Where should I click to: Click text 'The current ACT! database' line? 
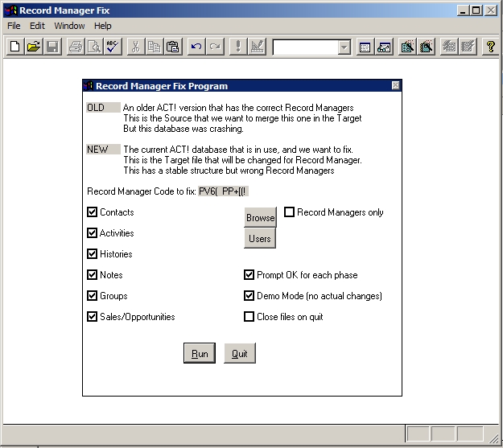[238, 150]
